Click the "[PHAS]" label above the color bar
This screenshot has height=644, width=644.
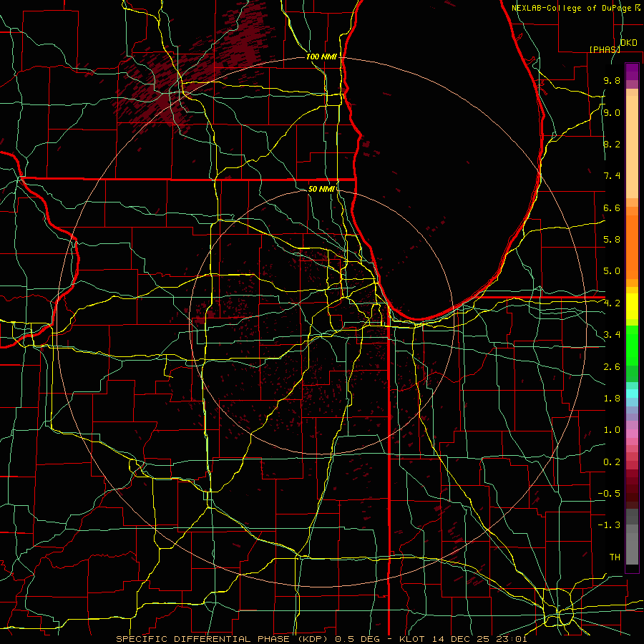click(x=605, y=49)
